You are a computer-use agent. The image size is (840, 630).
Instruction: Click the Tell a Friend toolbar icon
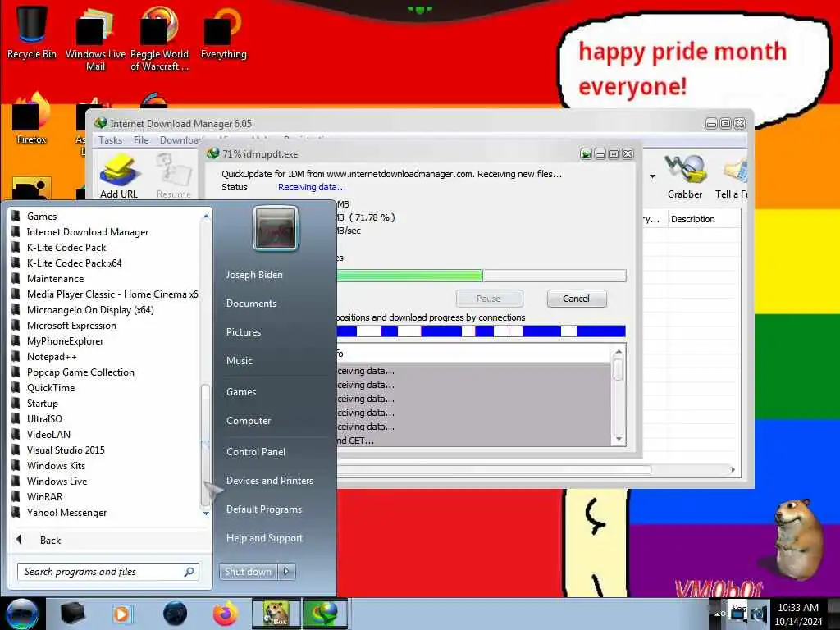[732, 176]
